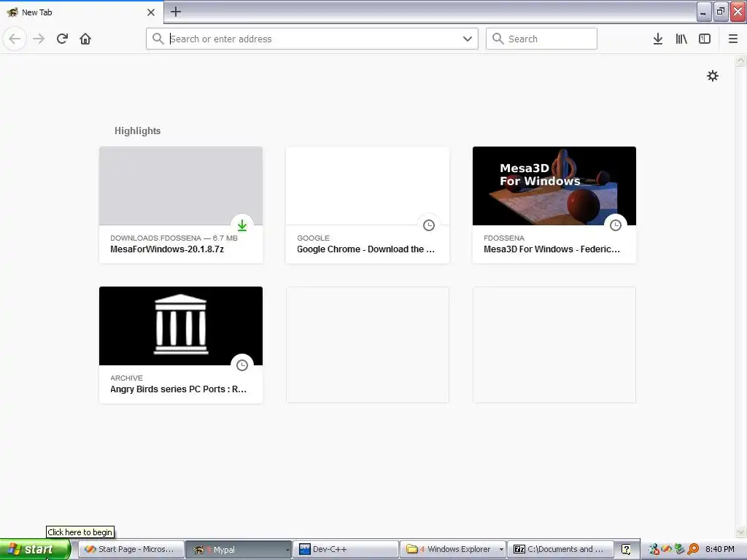The height and width of the screenshot is (560, 747).
Task: Click 'MesaForWindows-20.1.8.7z' title text
Action: (x=167, y=249)
